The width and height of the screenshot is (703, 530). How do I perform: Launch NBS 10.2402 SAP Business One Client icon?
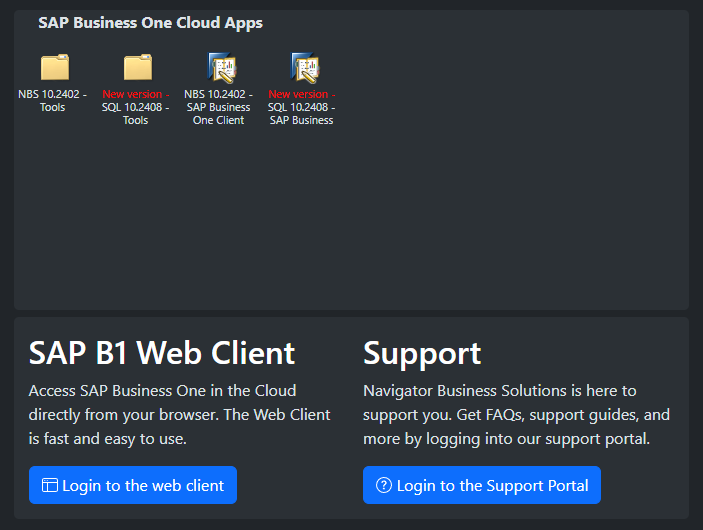[x=221, y=68]
